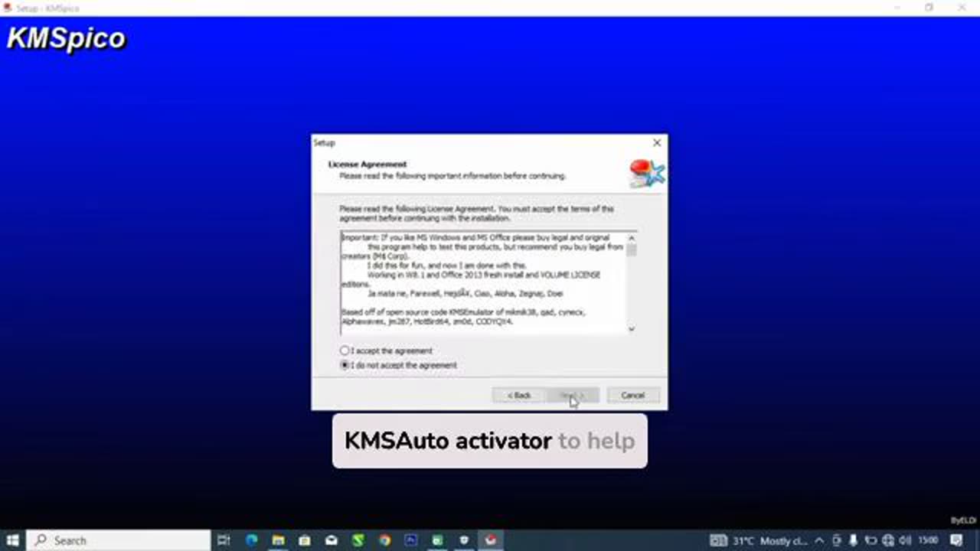Open the green S app in taskbar

tap(358, 540)
